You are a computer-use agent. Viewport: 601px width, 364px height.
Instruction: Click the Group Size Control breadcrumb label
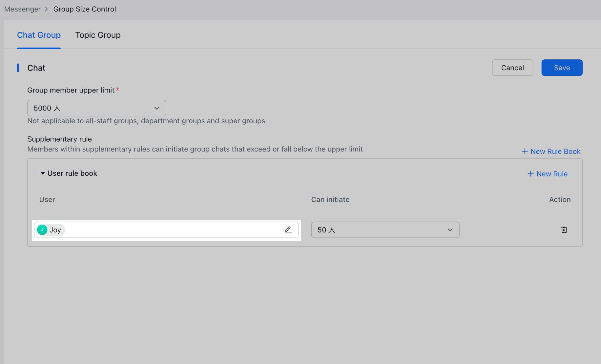pos(84,9)
